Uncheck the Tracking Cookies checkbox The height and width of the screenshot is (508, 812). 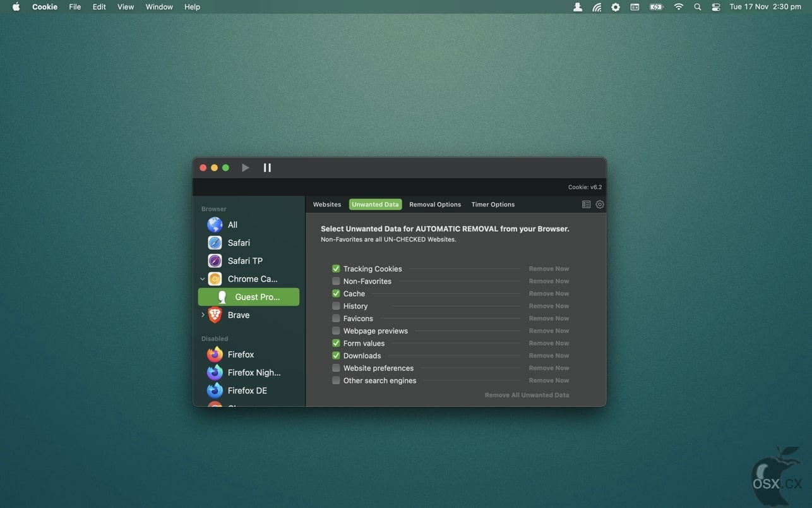[336, 269]
